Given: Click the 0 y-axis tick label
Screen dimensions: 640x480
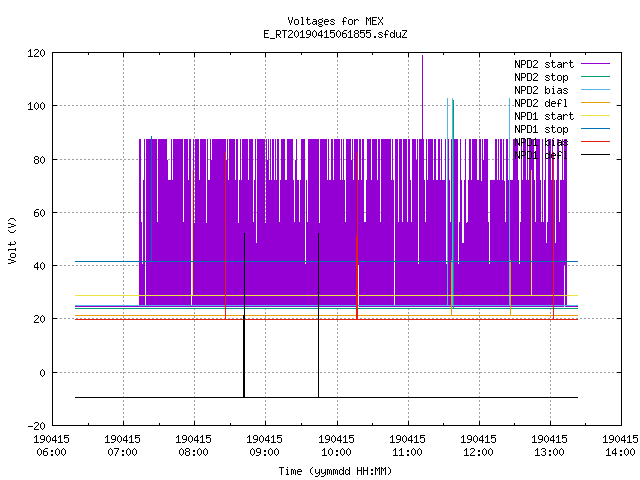Looking at the screenshot, I should tap(42, 373).
